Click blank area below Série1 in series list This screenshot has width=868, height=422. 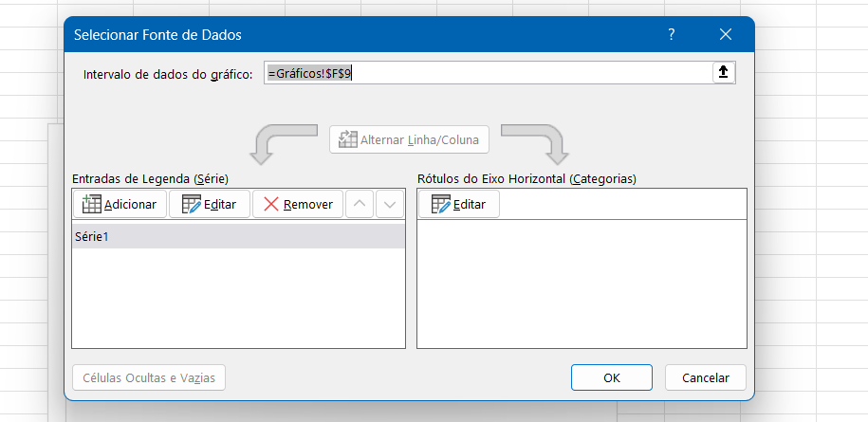pos(239,298)
